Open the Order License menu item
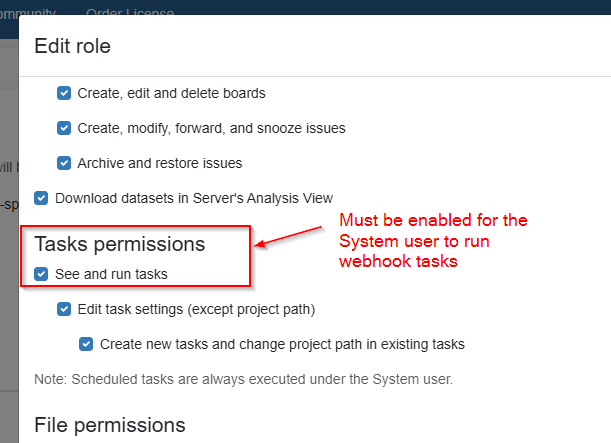611x443 pixels. click(x=130, y=13)
